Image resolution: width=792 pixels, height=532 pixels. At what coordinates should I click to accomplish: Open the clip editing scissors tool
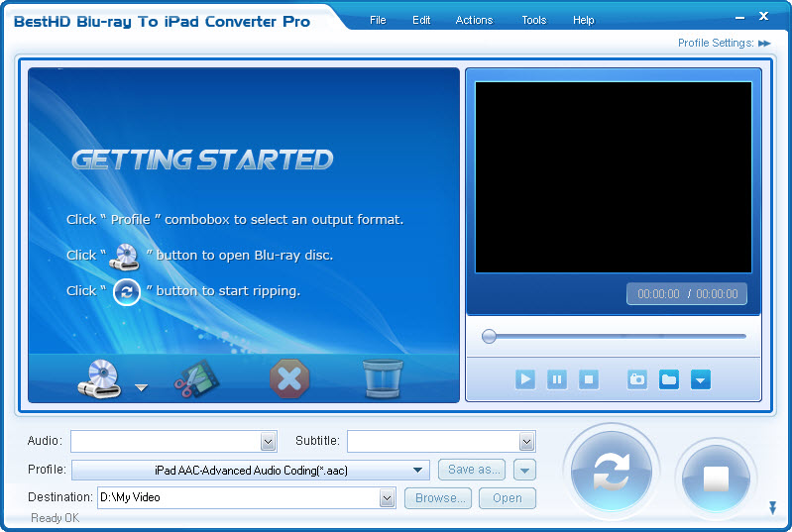[x=197, y=378]
